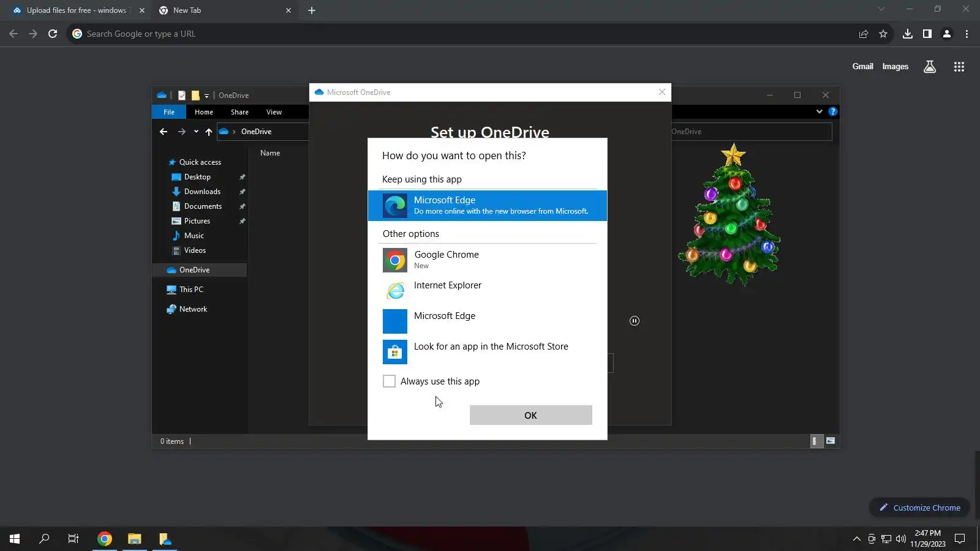The height and width of the screenshot is (551, 980).
Task: Go up one folder level in File Explorer
Action: [209, 132]
